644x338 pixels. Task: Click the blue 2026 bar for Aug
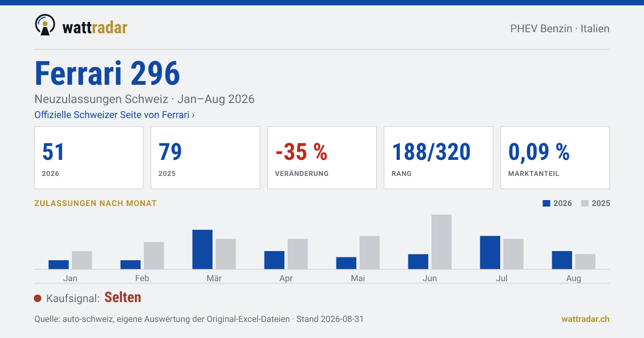[x=562, y=260]
